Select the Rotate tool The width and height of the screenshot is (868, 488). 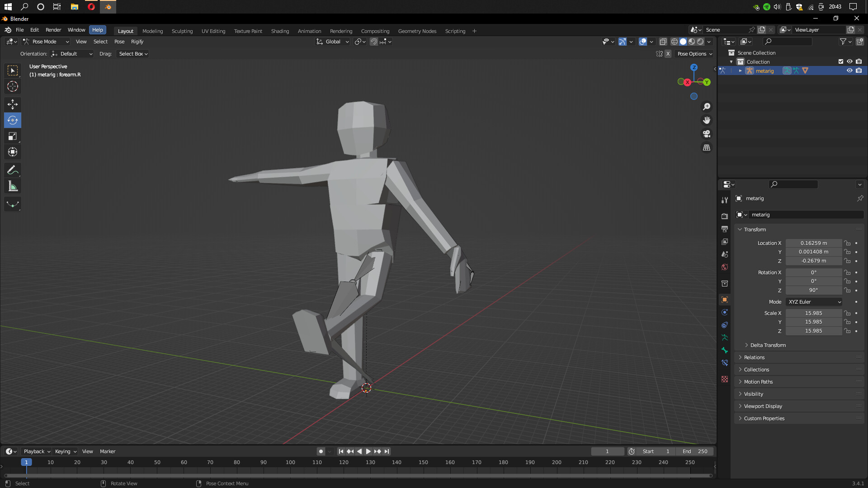(x=13, y=120)
